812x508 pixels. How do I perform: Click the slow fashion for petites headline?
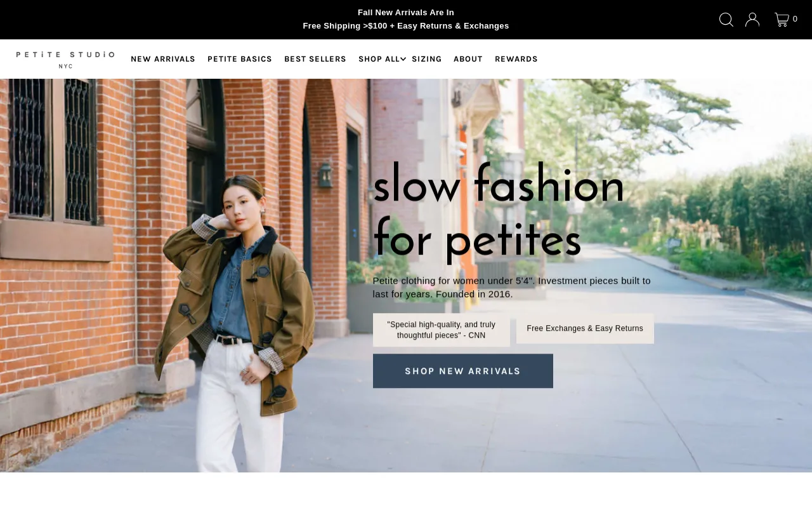[499, 211]
